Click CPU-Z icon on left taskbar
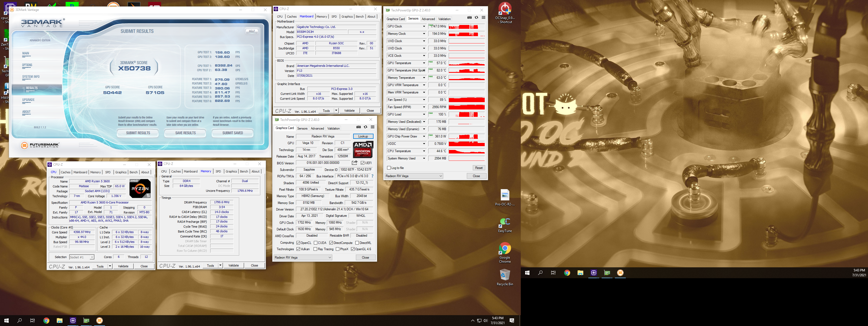Viewport: 868px width, 326px height. tap(73, 320)
